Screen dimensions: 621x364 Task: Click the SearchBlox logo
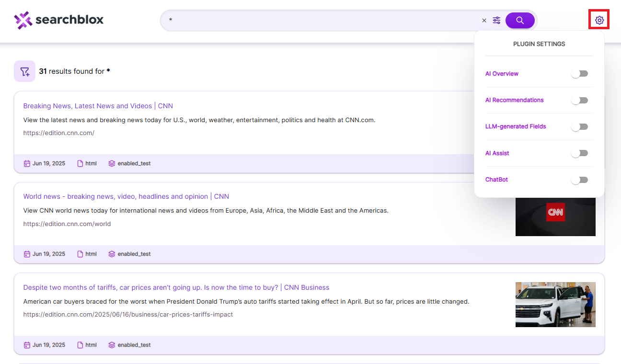(x=59, y=20)
